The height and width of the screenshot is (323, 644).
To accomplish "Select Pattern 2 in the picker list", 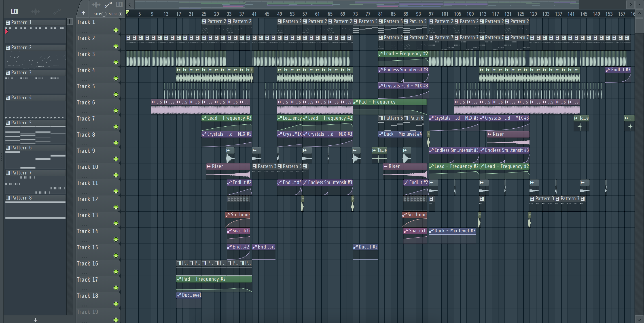I will [36, 47].
